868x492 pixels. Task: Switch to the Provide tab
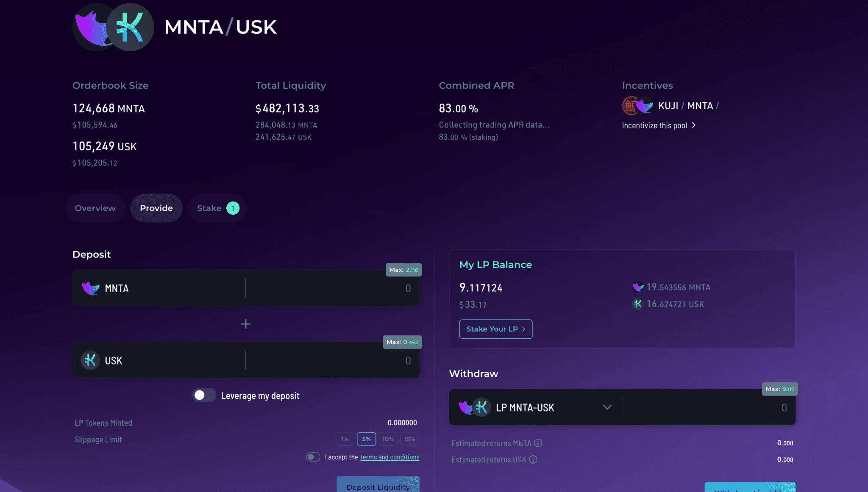point(156,208)
